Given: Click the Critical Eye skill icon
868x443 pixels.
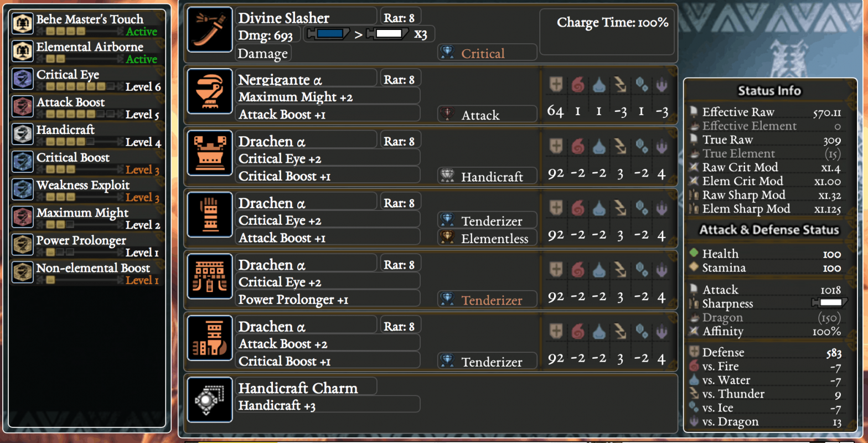Looking at the screenshot, I should point(23,79).
